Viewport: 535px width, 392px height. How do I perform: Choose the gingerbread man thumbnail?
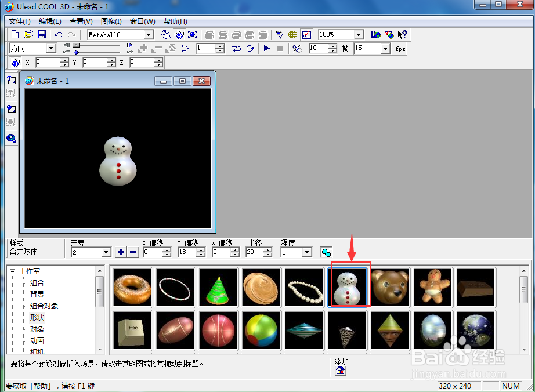[x=433, y=288]
